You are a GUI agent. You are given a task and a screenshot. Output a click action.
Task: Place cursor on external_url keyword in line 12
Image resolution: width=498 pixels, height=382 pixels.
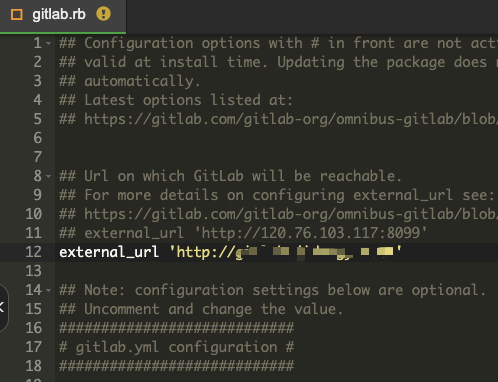point(109,252)
